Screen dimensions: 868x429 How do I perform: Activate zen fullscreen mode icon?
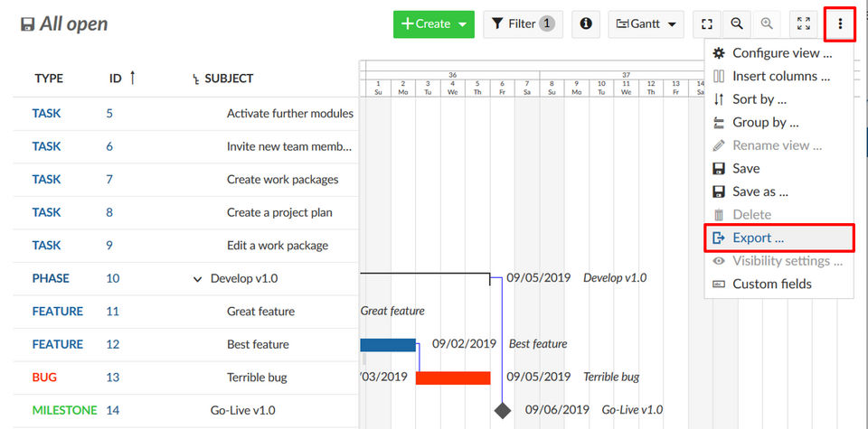pos(803,24)
